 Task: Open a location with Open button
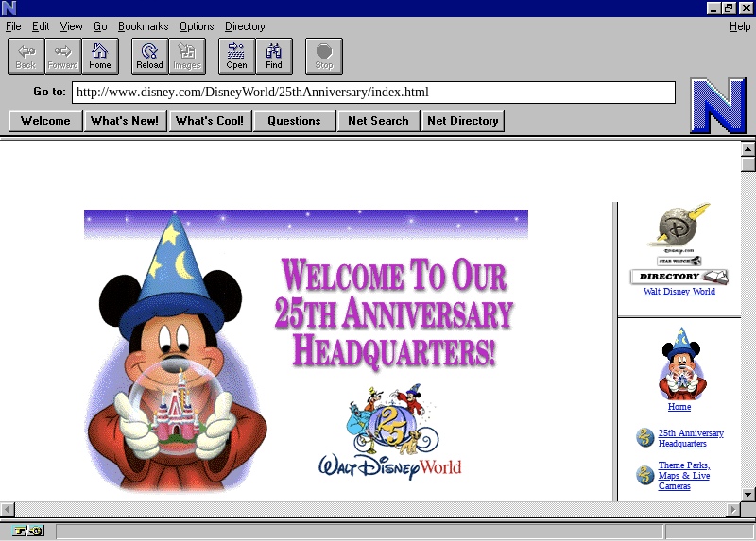236,56
